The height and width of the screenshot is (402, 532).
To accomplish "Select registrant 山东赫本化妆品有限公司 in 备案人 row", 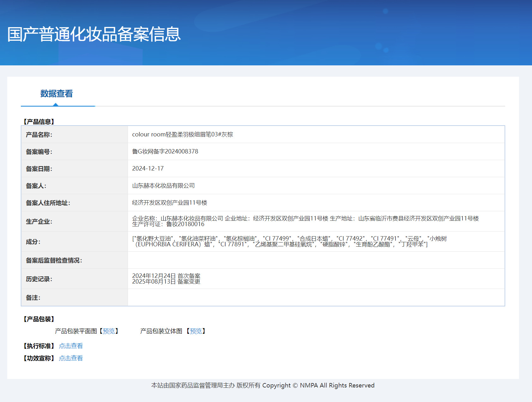I will pyautogui.click(x=163, y=186).
